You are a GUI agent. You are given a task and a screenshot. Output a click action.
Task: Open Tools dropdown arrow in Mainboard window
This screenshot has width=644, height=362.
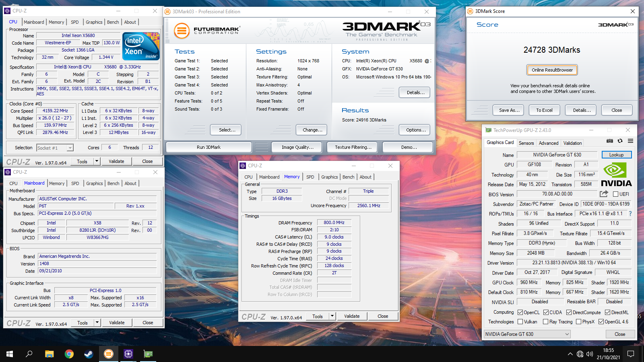point(97,323)
